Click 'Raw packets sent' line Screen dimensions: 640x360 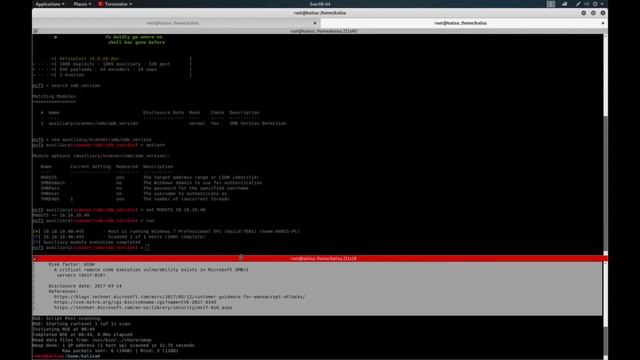coord(120,351)
